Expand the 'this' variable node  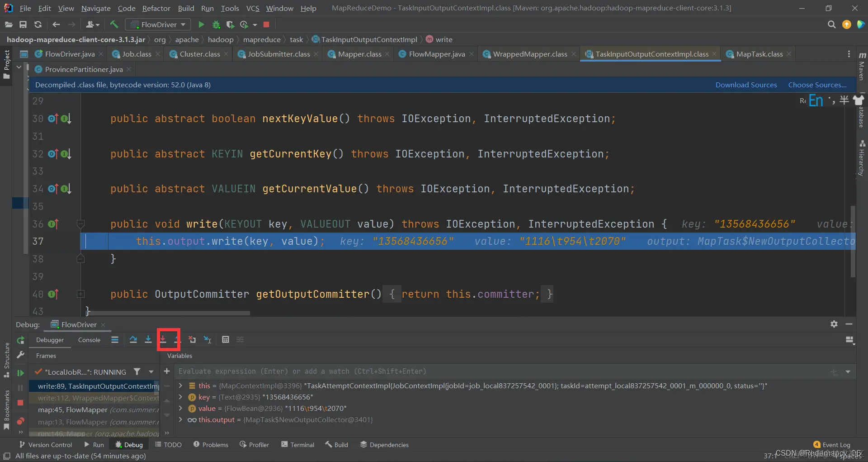(180, 386)
